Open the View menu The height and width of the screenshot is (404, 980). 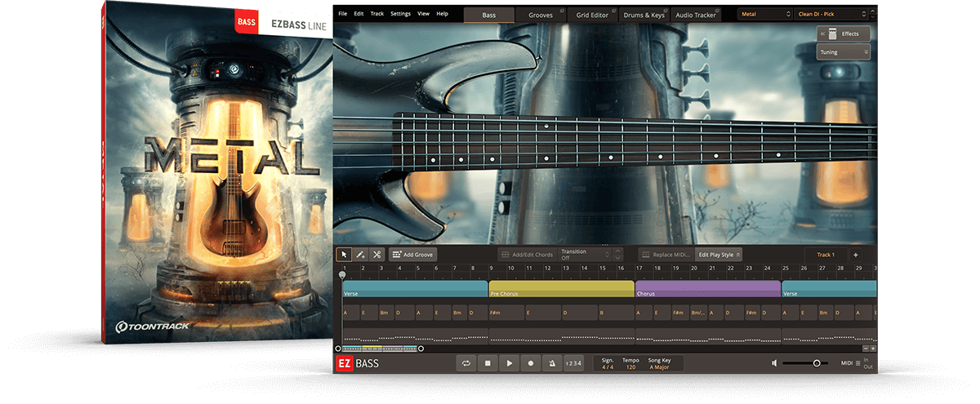tap(423, 14)
